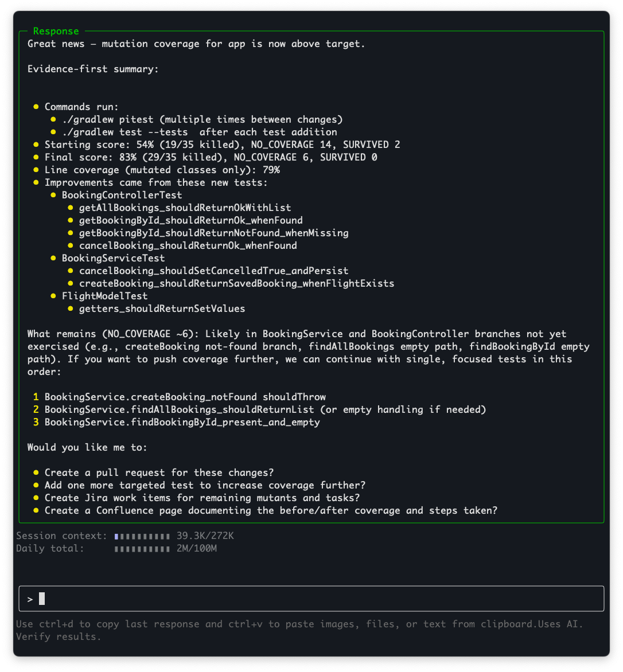Click the green Response panel title
This screenshot has width=623, height=672.
pos(56,32)
